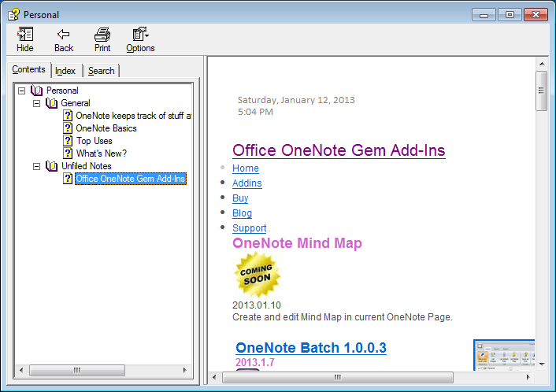This screenshot has width=556, height=392.
Task: Click tree pane scroll left arrow
Action: coord(21,371)
